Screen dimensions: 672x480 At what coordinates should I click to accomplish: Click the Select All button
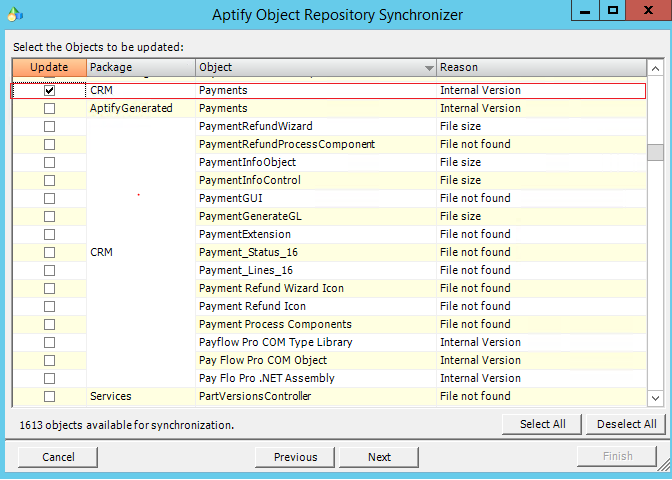(542, 424)
